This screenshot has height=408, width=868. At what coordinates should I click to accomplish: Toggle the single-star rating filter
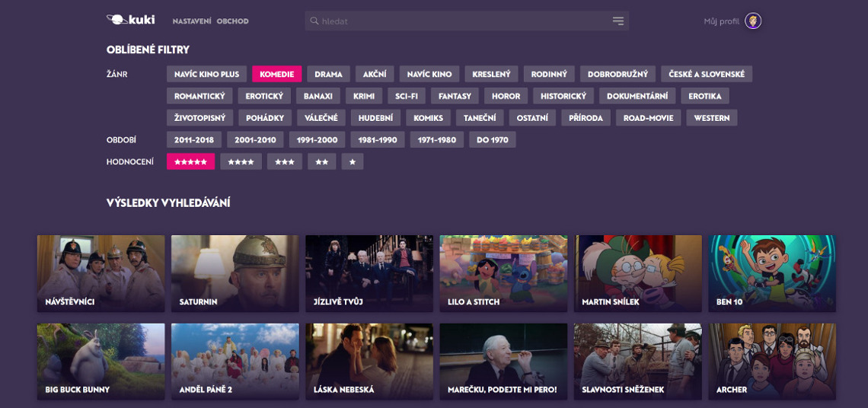coord(352,161)
